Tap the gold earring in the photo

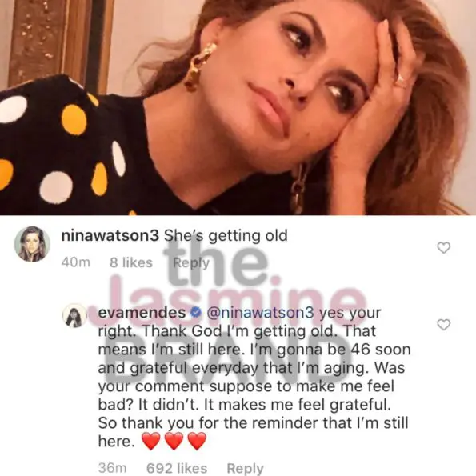tap(199, 66)
